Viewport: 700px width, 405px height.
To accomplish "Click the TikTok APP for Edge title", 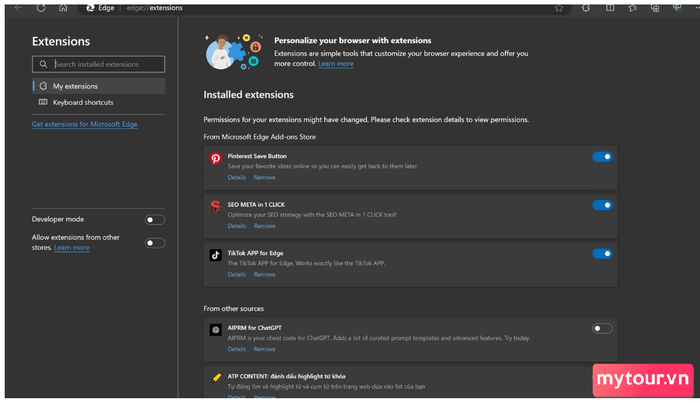I will pyautogui.click(x=255, y=253).
